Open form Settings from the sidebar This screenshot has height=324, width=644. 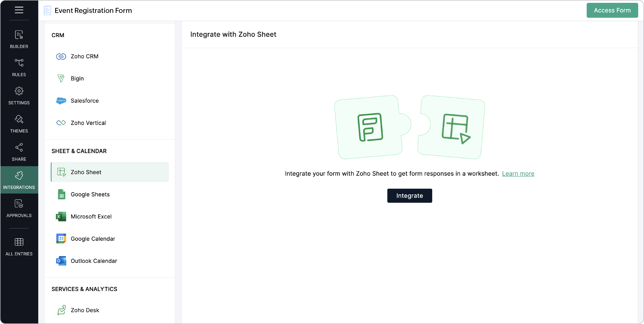pos(19,96)
